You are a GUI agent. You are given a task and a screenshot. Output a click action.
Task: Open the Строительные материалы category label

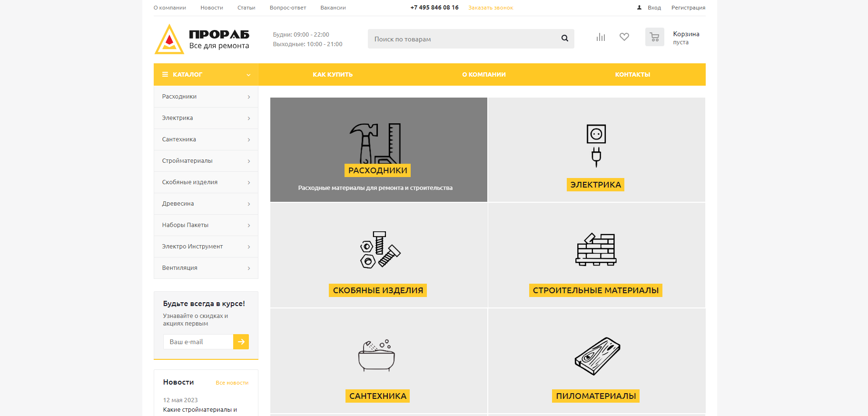click(x=596, y=290)
